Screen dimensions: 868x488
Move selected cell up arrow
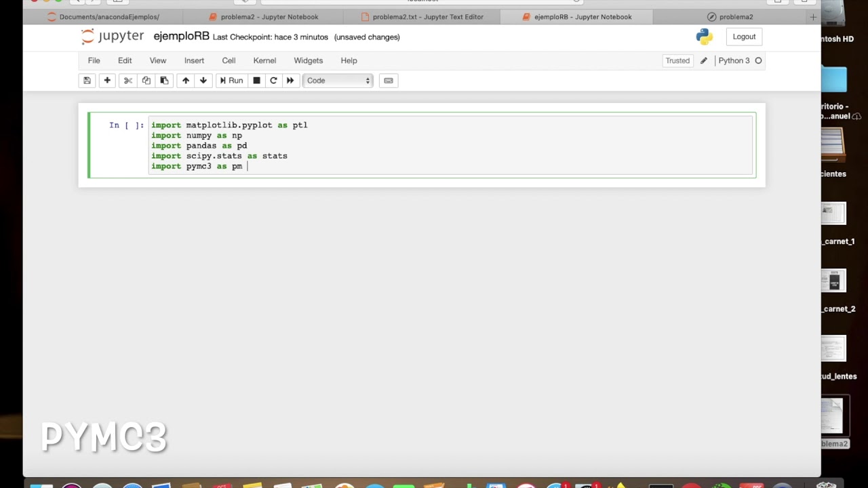click(185, 81)
